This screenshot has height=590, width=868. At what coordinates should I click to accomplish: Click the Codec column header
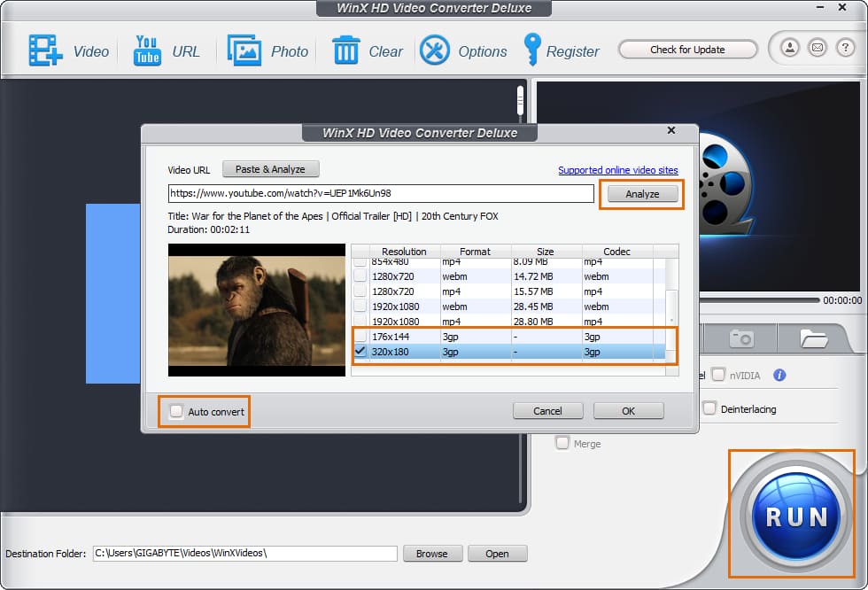click(x=616, y=252)
